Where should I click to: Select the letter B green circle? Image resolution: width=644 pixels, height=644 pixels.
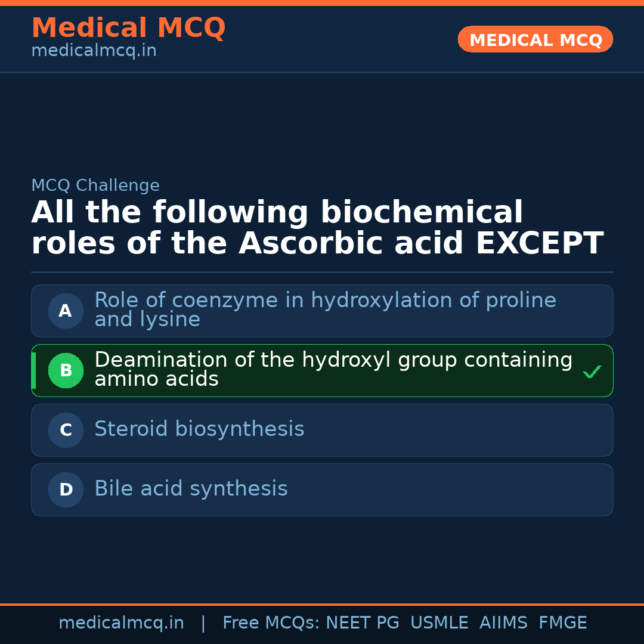tap(66, 370)
